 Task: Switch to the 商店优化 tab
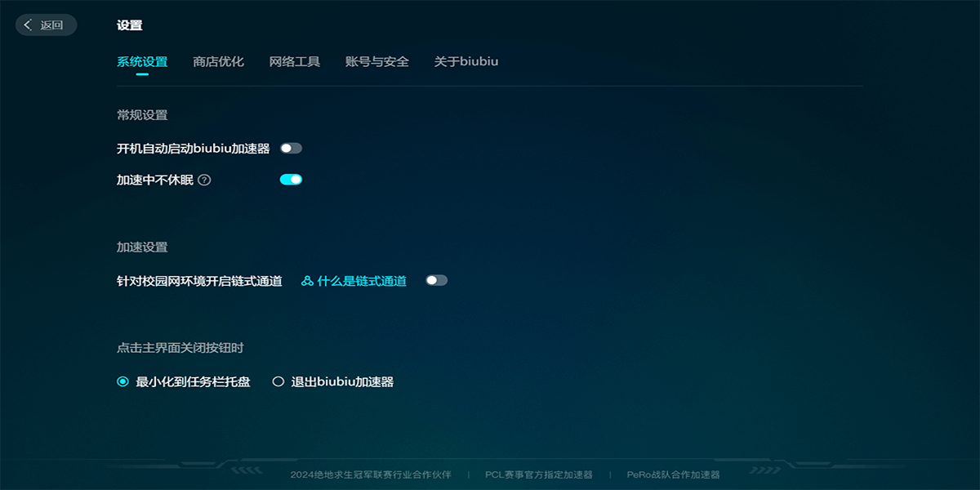click(217, 60)
